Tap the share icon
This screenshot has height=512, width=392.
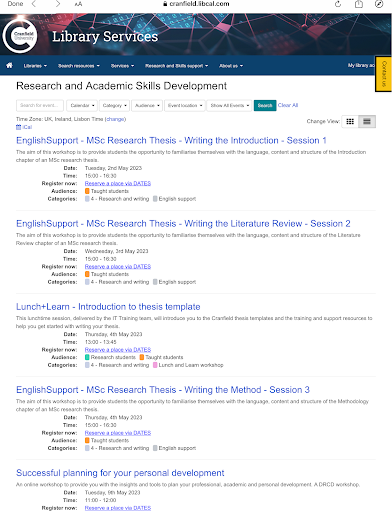pyautogui.click(x=359, y=4)
